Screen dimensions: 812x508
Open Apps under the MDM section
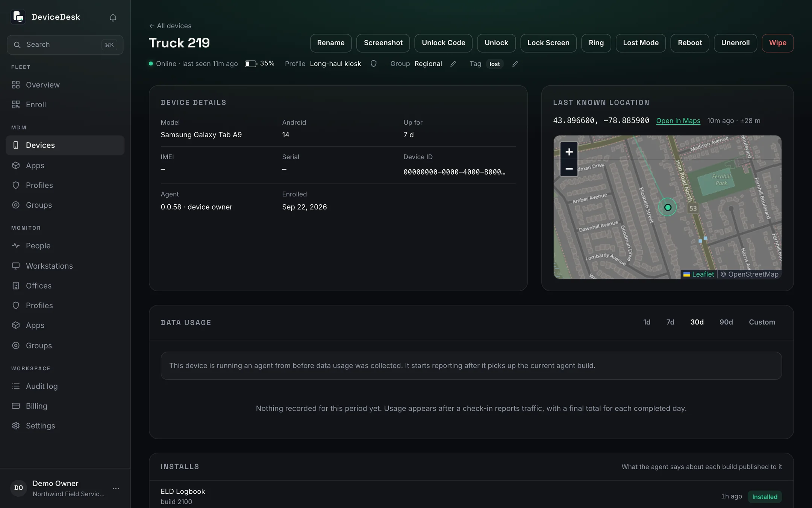tap(65, 166)
